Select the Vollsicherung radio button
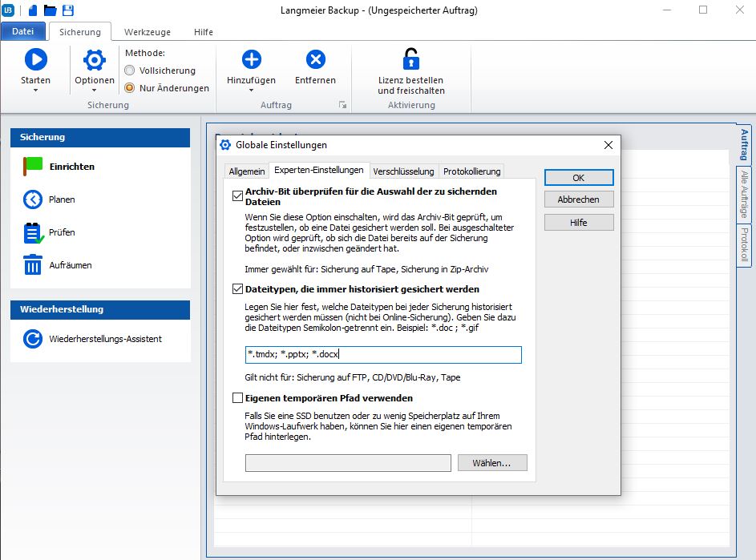This screenshot has height=560, width=756. pyautogui.click(x=130, y=71)
